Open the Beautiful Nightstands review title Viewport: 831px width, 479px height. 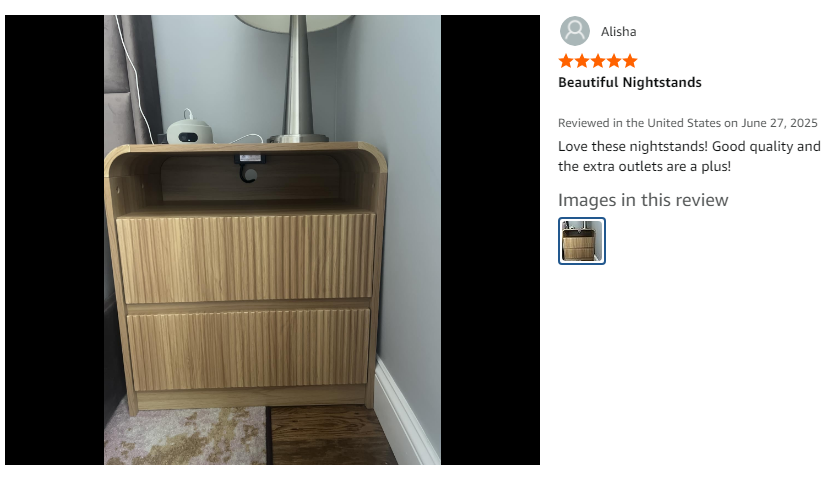coord(630,82)
